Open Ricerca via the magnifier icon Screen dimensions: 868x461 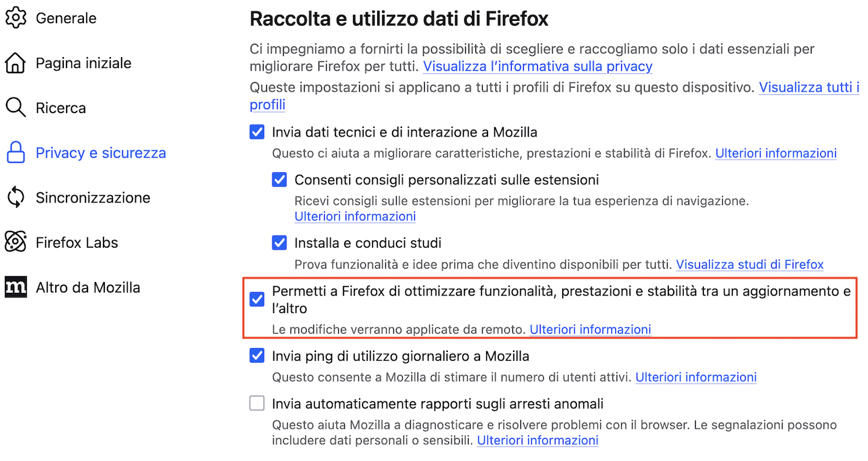[x=15, y=107]
